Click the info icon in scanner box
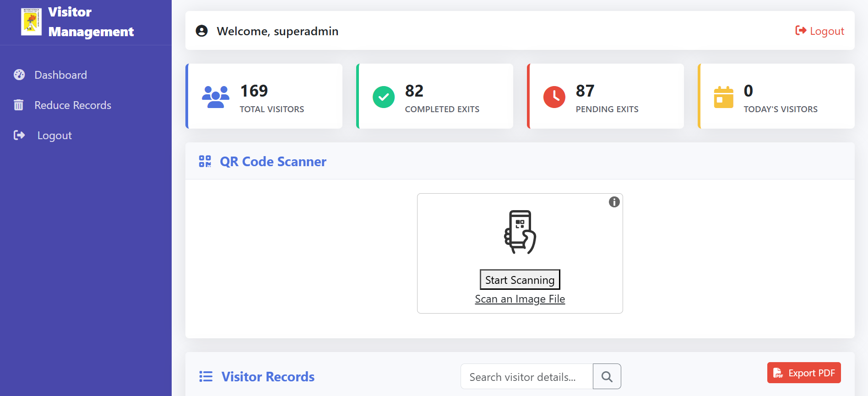Viewport: 868px width, 396px height. click(614, 202)
